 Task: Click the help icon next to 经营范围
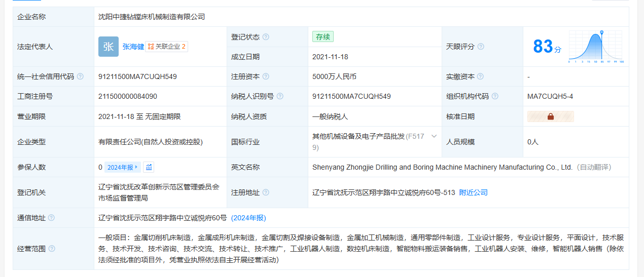pos(52,249)
